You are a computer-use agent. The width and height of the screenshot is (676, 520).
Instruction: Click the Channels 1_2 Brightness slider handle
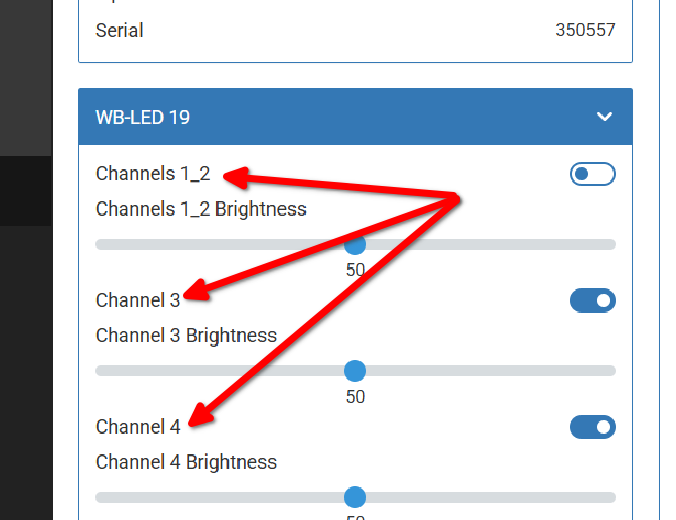point(355,244)
